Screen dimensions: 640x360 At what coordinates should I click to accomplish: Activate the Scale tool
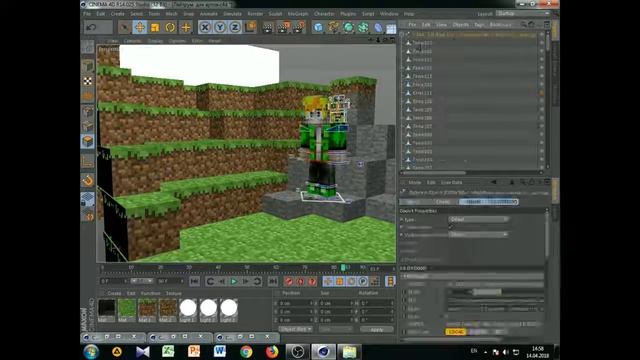(155, 27)
